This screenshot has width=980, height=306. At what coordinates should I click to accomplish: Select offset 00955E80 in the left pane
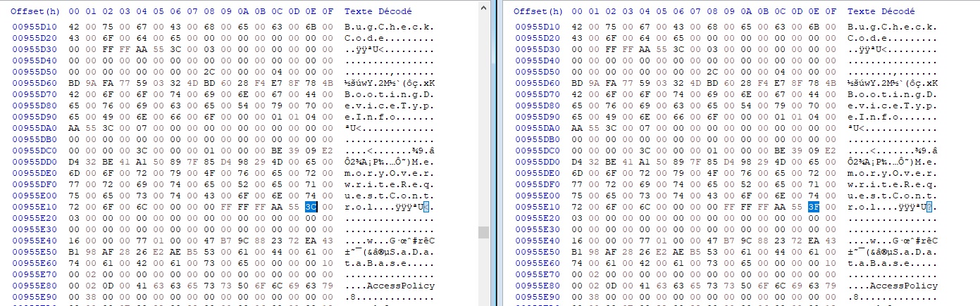coord(35,286)
